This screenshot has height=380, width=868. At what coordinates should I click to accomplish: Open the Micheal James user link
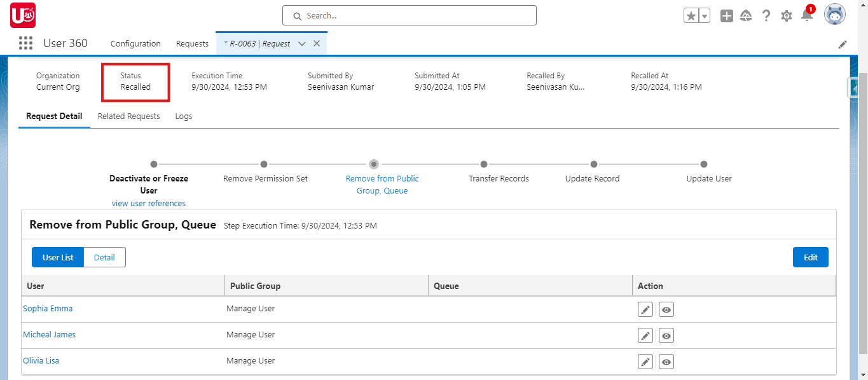click(x=49, y=334)
